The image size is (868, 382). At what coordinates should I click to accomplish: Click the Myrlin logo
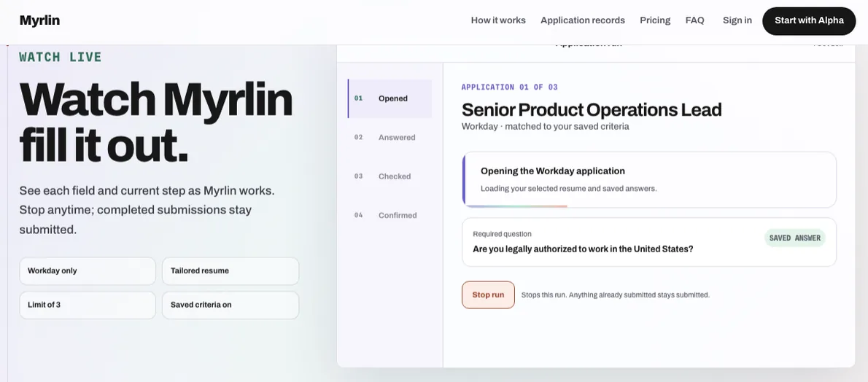39,20
